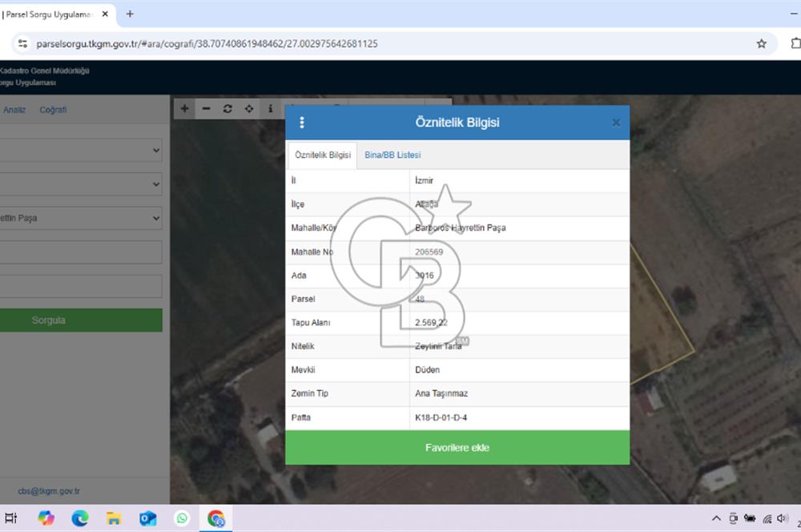This screenshot has width=801, height=532.
Task: Click the Windows Task View icon in taskbar
Action: tap(10, 518)
